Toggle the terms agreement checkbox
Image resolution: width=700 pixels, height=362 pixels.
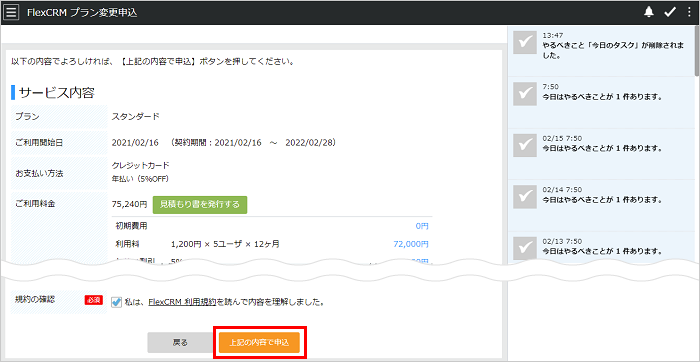[116, 302]
